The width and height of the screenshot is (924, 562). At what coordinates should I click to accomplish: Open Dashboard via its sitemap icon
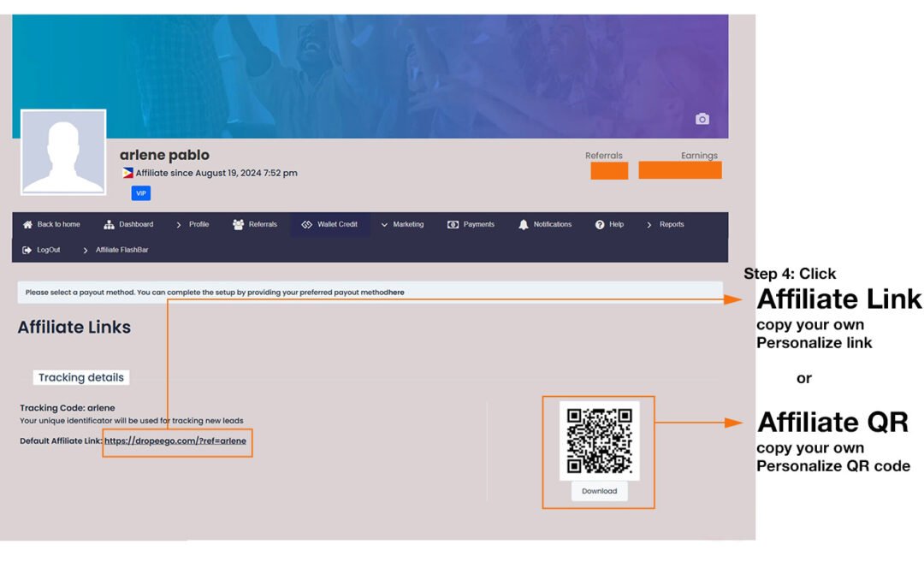[109, 225]
